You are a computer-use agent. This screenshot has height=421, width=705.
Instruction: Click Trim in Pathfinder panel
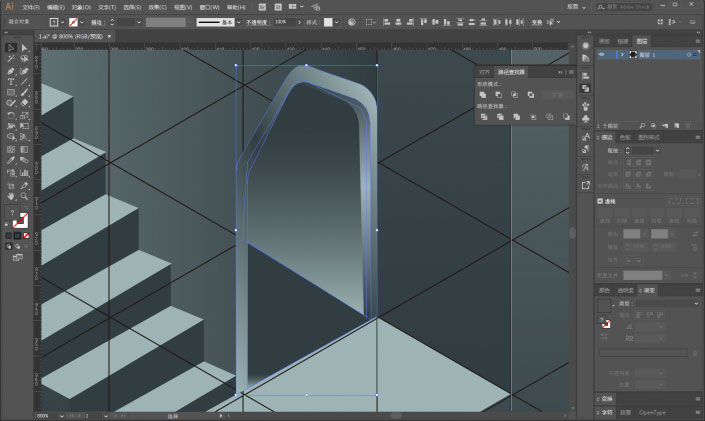(500, 117)
